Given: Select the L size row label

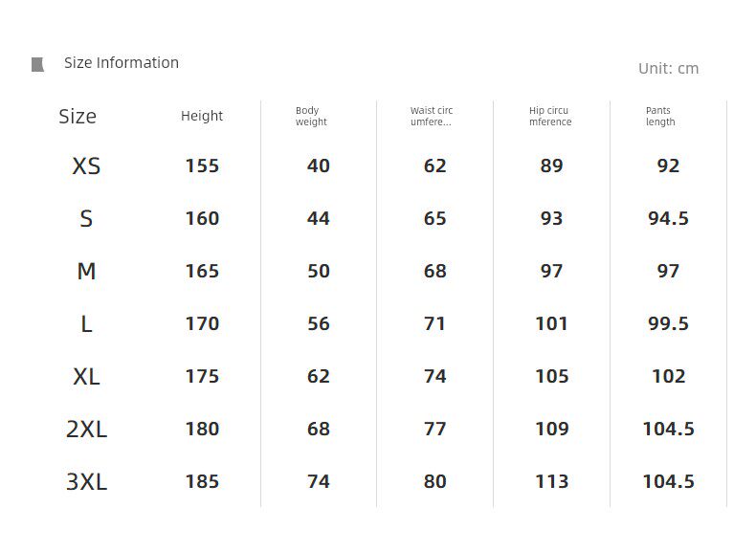Looking at the screenshot, I should (x=86, y=324).
